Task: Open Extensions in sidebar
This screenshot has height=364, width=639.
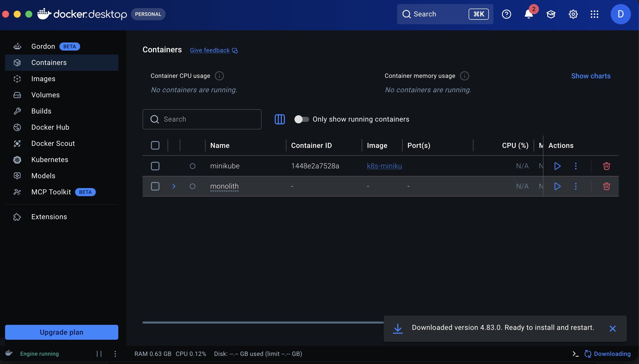Action: 62,217
